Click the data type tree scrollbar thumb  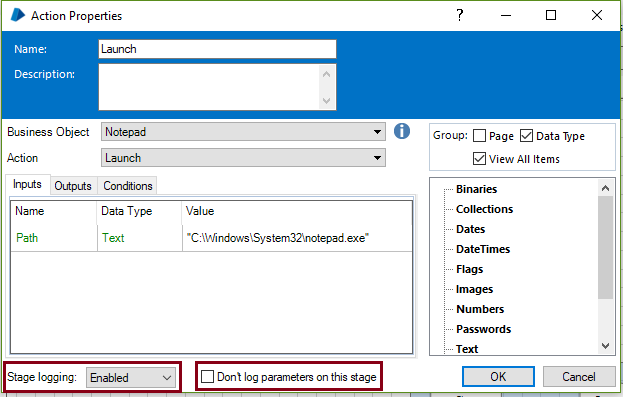point(606,247)
